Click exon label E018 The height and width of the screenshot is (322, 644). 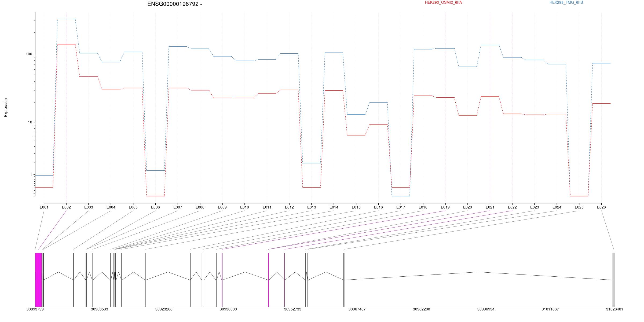coord(423,207)
